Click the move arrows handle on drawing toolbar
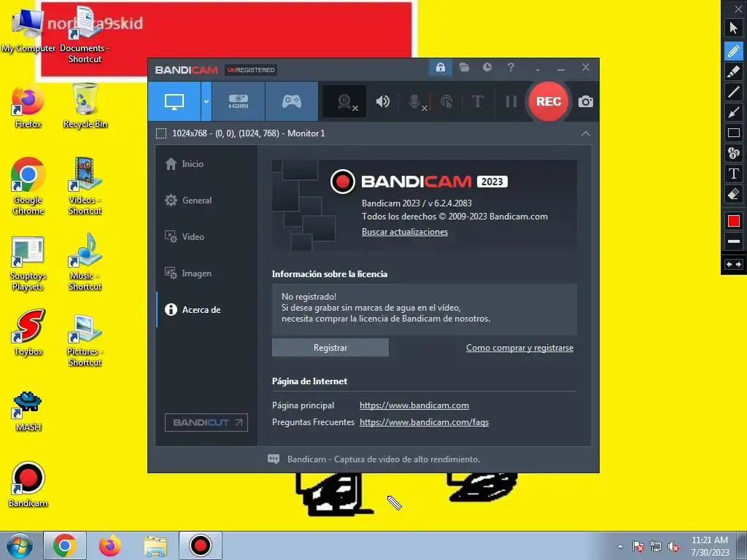The height and width of the screenshot is (560, 747). pos(734,264)
